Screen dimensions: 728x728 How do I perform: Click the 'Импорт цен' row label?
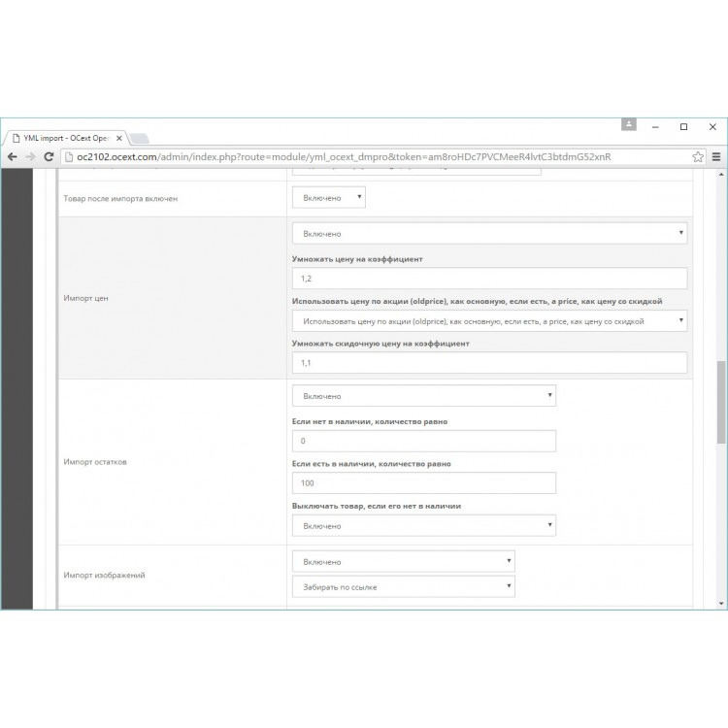[x=85, y=298]
